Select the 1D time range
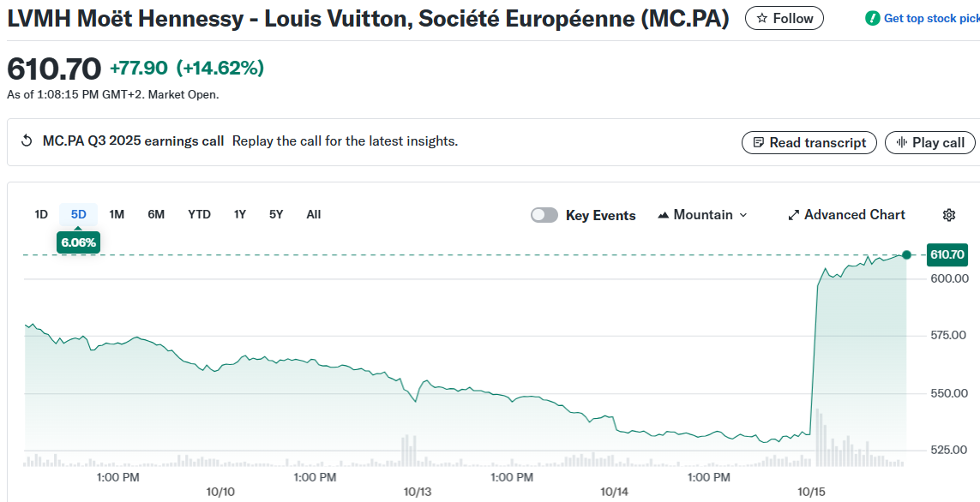Screen dimensions: 980x502 (41, 214)
